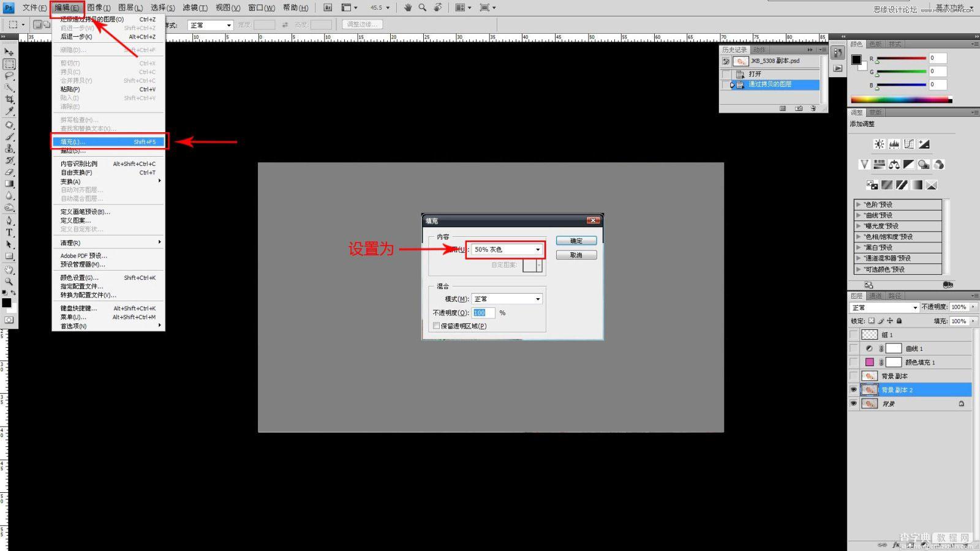Add a Curves adjustment
Screen dimensions: 980x551
(x=909, y=144)
